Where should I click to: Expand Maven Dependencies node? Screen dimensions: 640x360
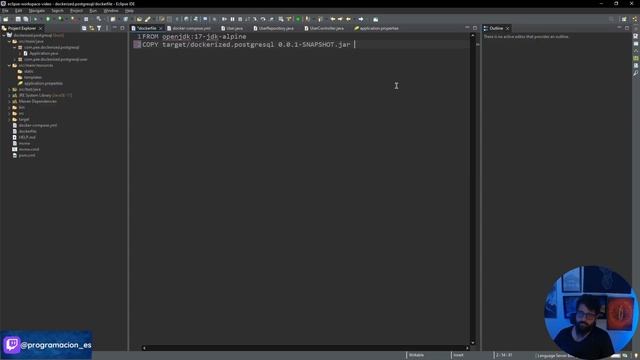coord(9,101)
